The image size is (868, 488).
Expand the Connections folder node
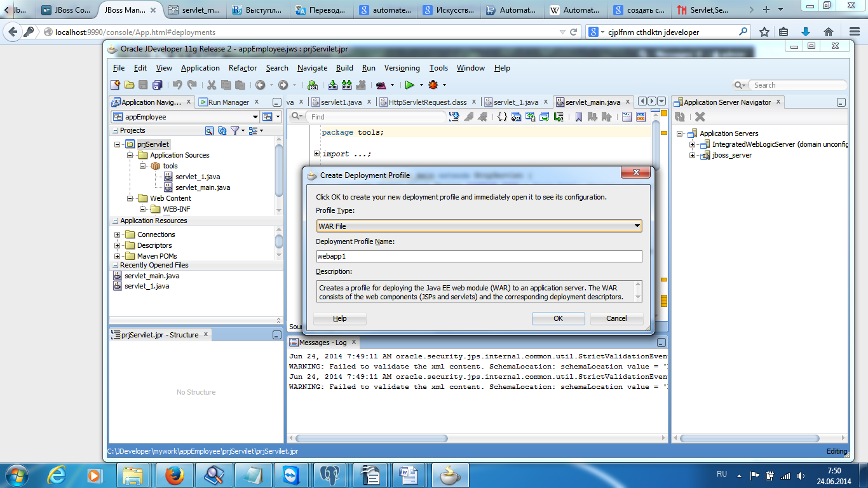(x=117, y=234)
